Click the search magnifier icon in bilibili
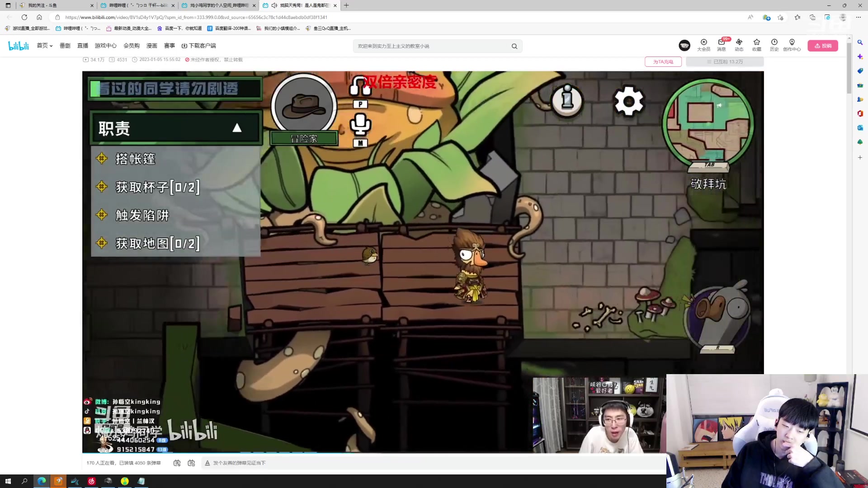Screen dimensions: 868x488 tap(514, 46)
